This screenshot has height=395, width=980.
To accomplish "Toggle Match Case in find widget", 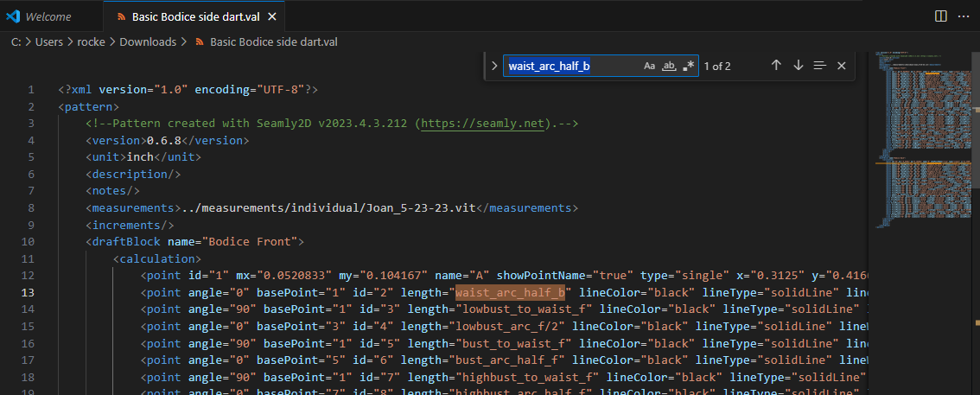I will [x=649, y=66].
